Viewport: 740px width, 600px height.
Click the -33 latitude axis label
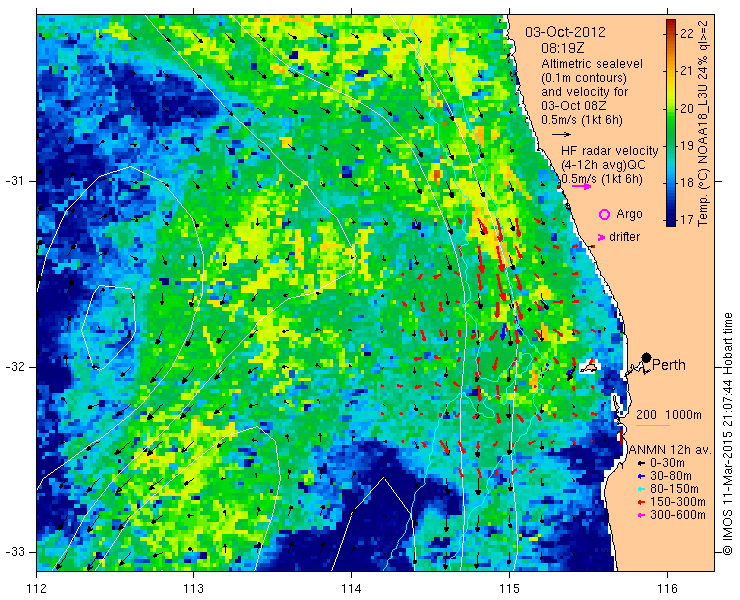(x=14, y=551)
